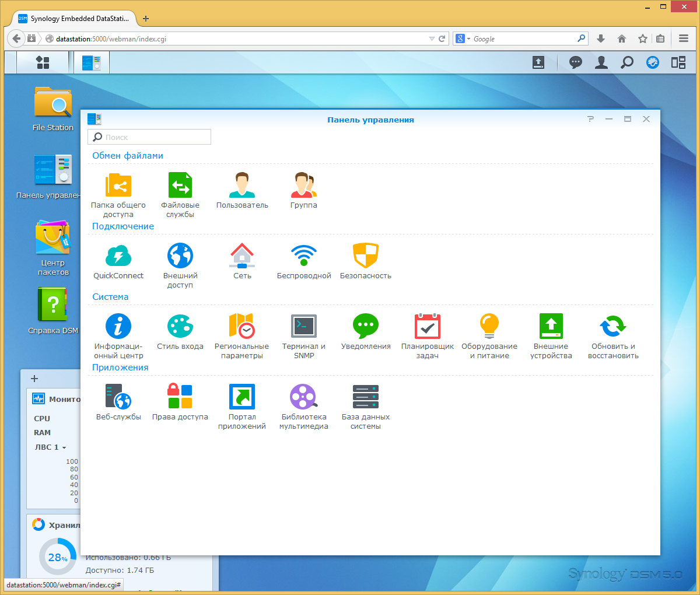Add widget with plus button
This screenshot has width=700, height=595.
[34, 379]
